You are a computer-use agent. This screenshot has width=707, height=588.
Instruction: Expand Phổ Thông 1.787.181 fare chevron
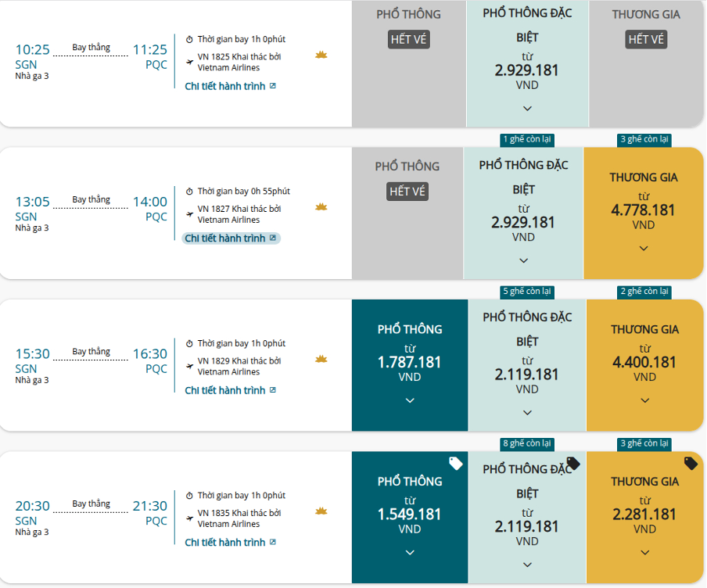[x=409, y=400]
